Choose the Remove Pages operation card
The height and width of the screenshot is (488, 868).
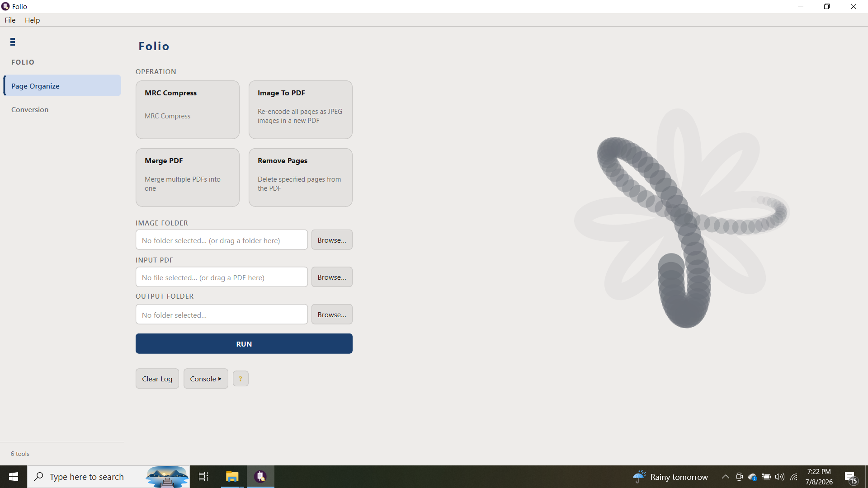(301, 178)
